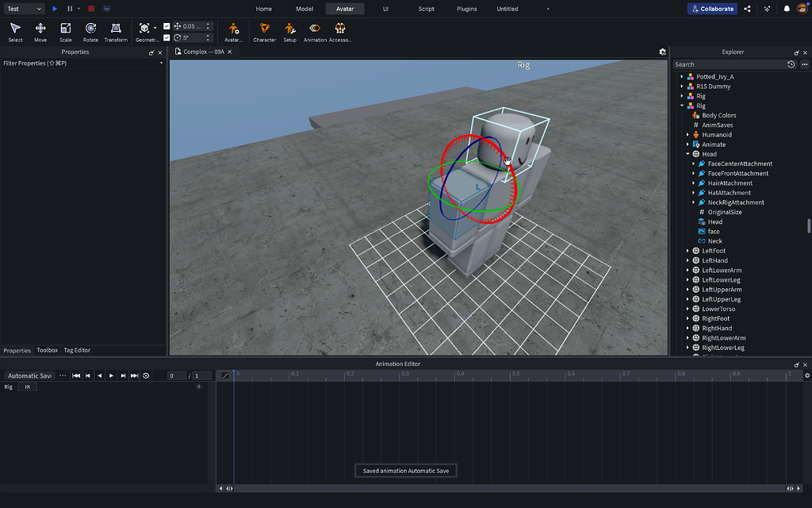Go to next keyframe in animation
Viewport: 812px width, 508px height.
123,375
